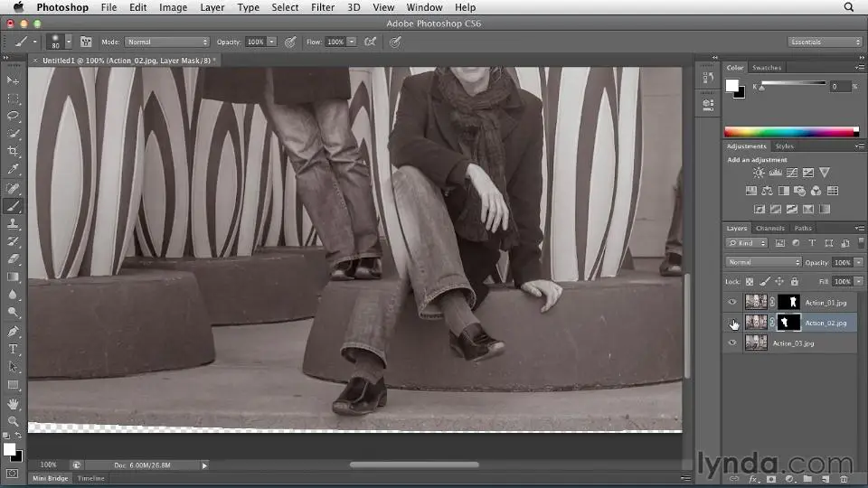868x488 pixels.
Task: Open the layer blend mode dropdown
Action: (763, 262)
